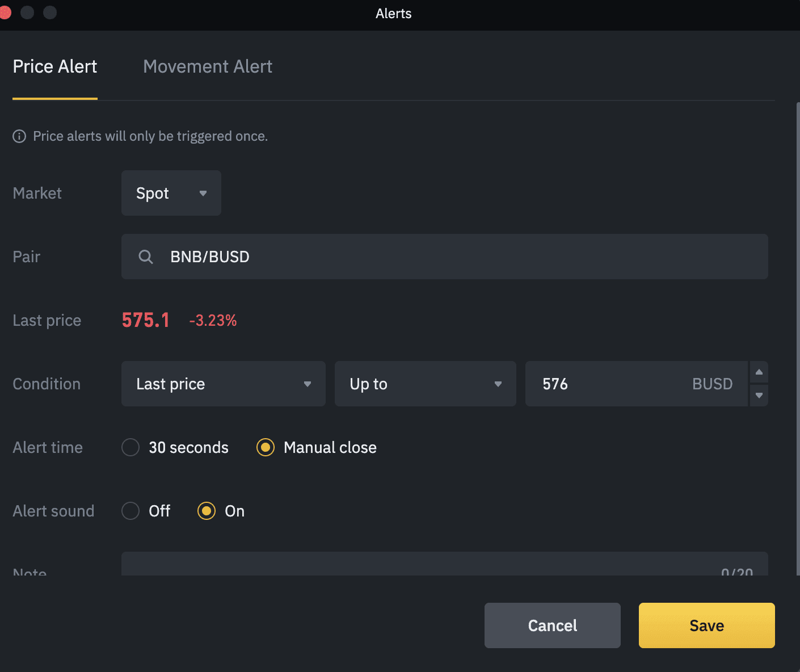Cancel the alert creation
This screenshot has width=800, height=672.
pos(552,625)
